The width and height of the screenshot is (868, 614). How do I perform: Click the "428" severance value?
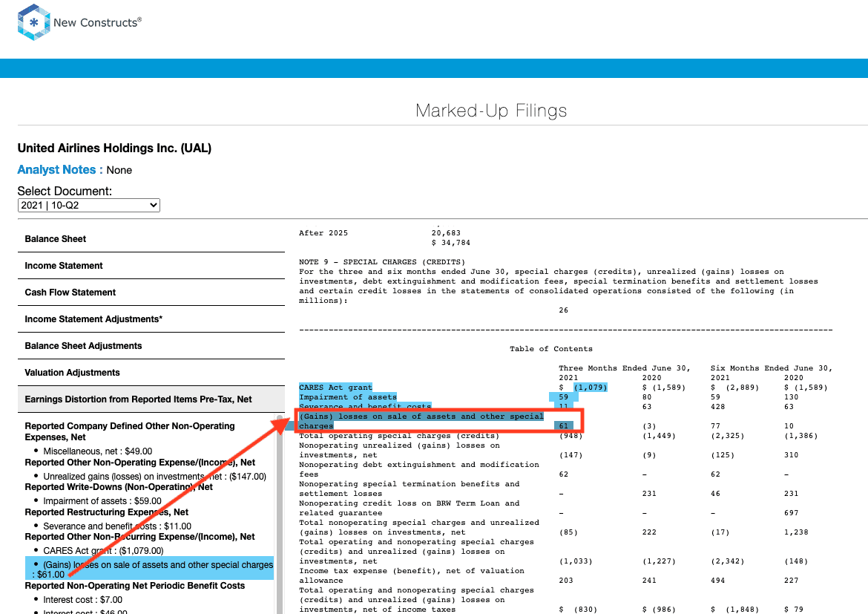click(x=717, y=407)
